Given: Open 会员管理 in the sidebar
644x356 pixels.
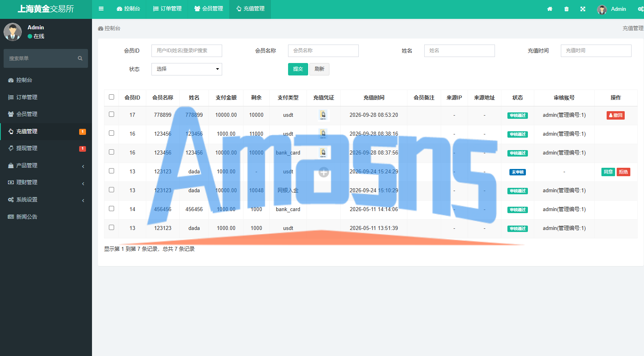Looking at the screenshot, I should pyautogui.click(x=46, y=114).
